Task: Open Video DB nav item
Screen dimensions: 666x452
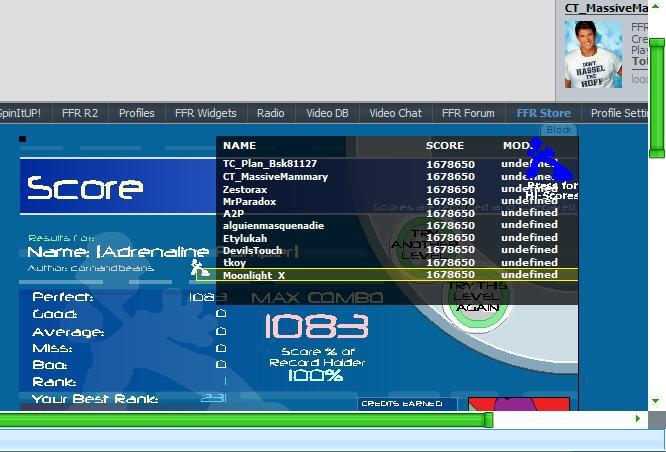Action: [x=327, y=113]
